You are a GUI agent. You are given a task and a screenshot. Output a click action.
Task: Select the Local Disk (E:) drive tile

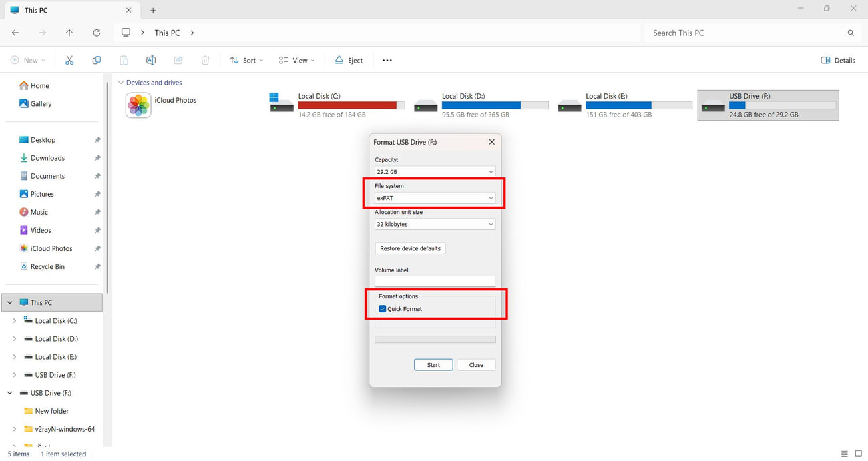click(x=625, y=105)
